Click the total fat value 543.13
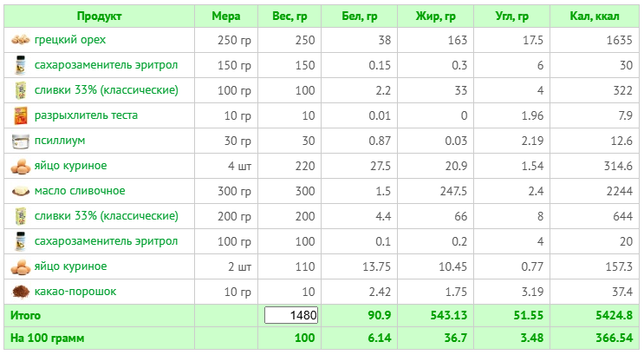 click(x=449, y=316)
